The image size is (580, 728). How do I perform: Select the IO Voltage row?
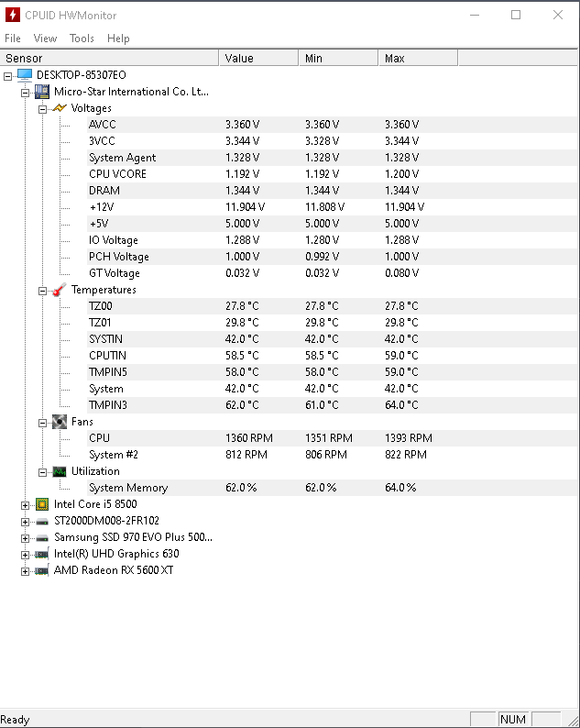point(333,240)
